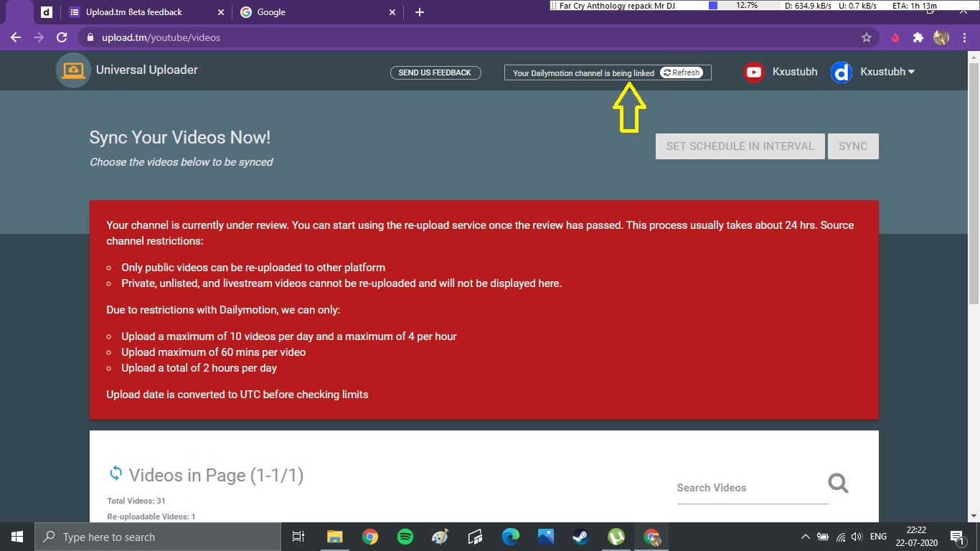Open Microsoft Edge from the taskbar
Screen dimensions: 980x551
tap(510, 537)
